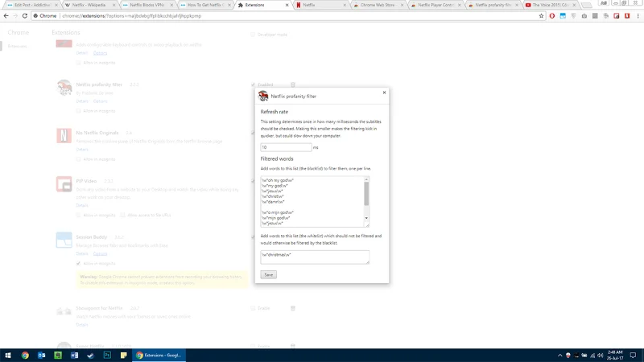Click inside the blacklist filtered words textarea
This screenshot has height=362, width=644.
(x=312, y=202)
